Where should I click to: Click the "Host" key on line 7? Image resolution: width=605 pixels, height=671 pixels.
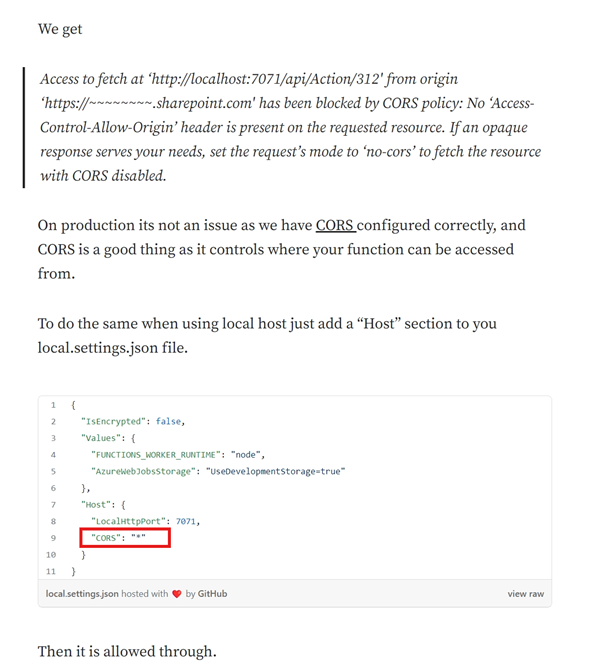click(x=97, y=504)
